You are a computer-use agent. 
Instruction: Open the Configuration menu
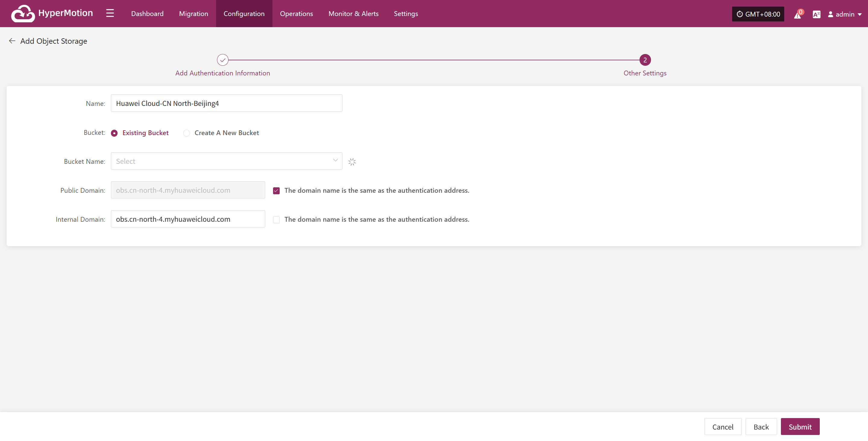click(x=244, y=14)
